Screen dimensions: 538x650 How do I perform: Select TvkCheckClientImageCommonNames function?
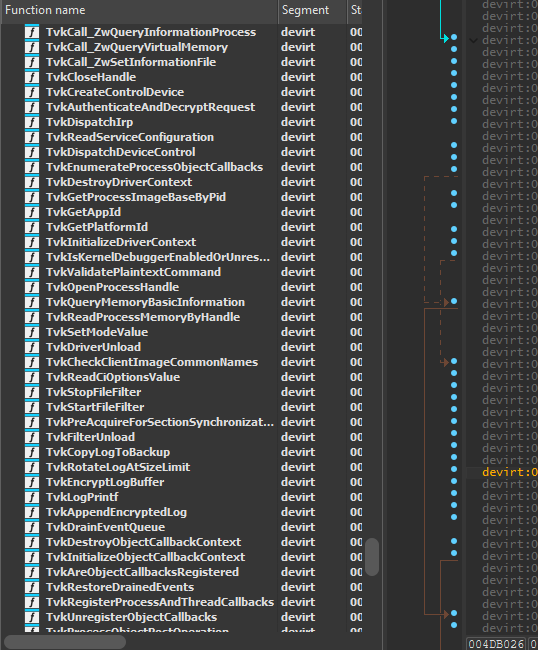pos(152,362)
